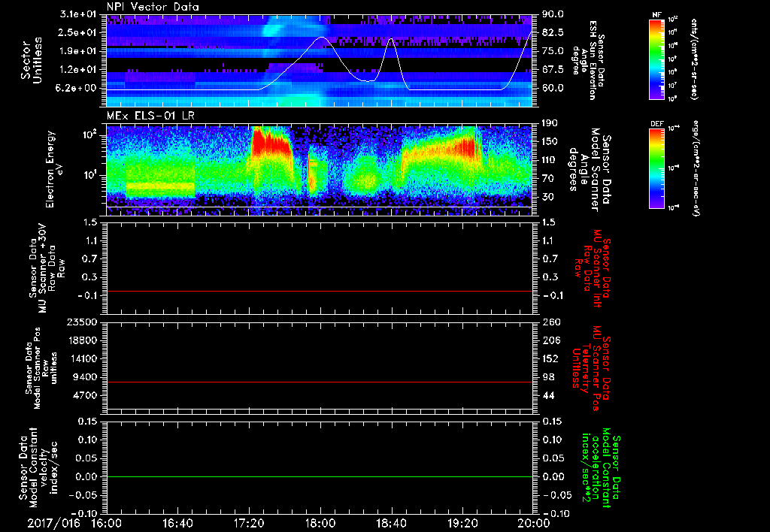Click the "16:40" time axis label
The width and height of the screenshot is (770, 532).
click(177, 523)
